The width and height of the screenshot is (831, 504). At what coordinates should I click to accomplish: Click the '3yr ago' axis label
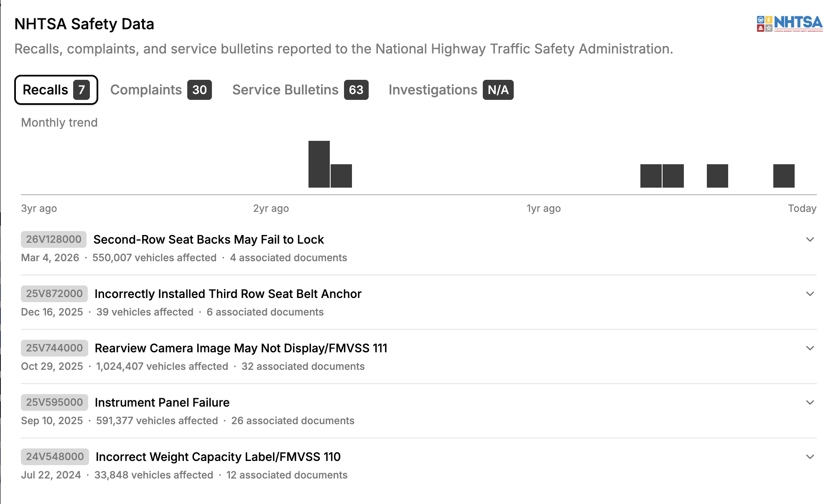(39, 209)
